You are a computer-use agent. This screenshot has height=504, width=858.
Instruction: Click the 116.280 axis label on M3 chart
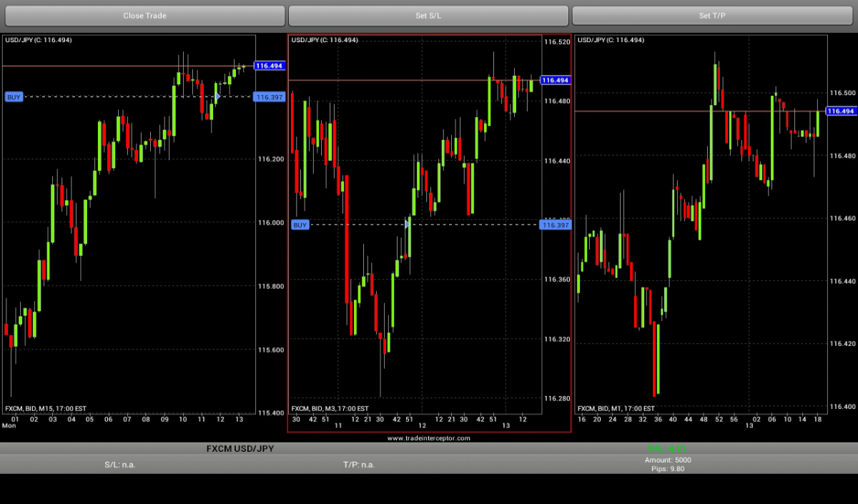point(556,398)
